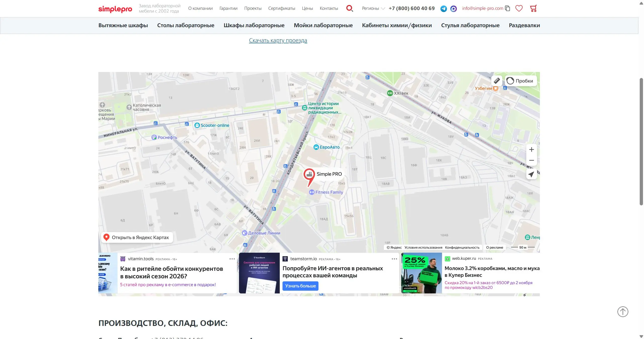644x339 pixels.
Task: Click the © Яндекс copyright link
Action: pyautogui.click(x=394, y=247)
